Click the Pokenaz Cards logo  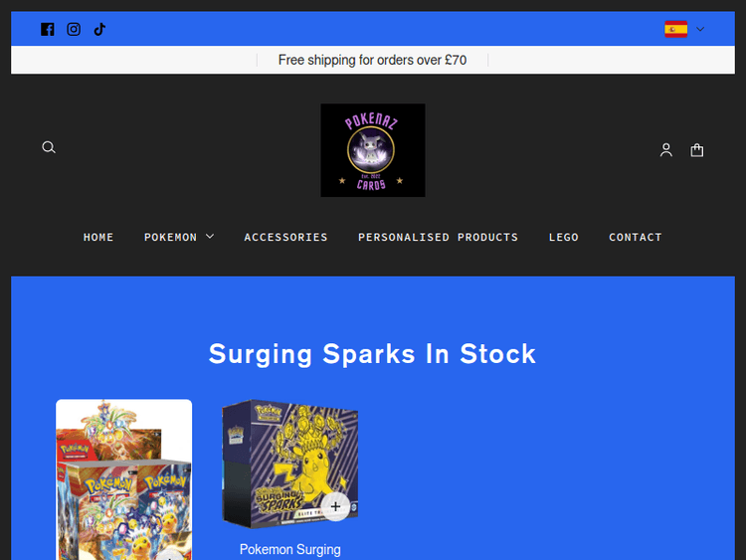[x=373, y=150]
